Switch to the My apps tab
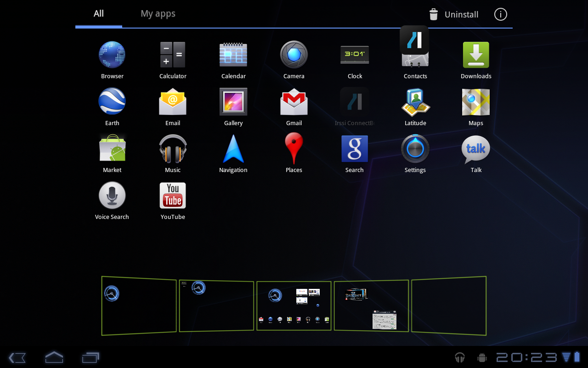This screenshot has height=368, width=588. (158, 14)
